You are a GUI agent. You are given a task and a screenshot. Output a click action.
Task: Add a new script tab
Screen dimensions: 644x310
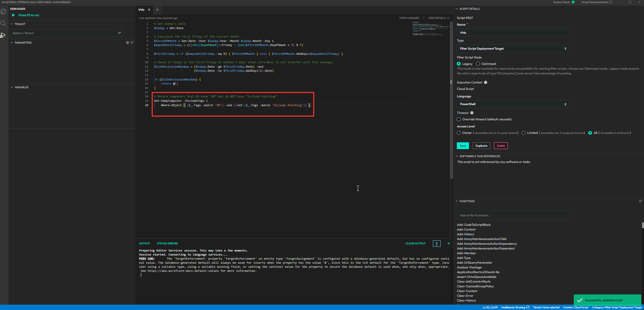point(157,10)
